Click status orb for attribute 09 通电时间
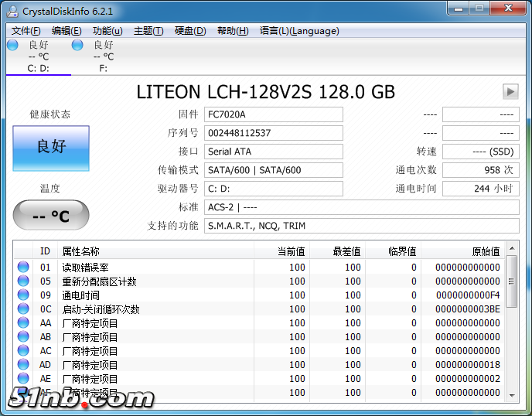This screenshot has height=416, width=532. click(23, 295)
